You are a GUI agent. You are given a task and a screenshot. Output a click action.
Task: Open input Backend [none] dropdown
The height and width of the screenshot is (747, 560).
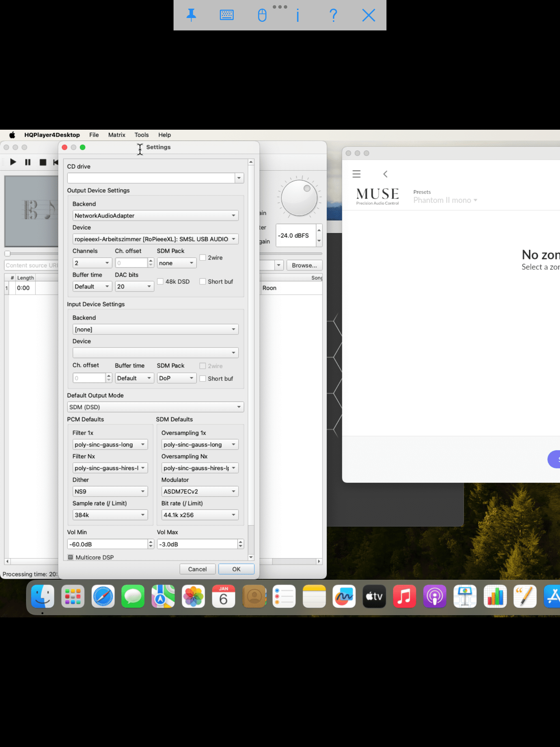(156, 329)
